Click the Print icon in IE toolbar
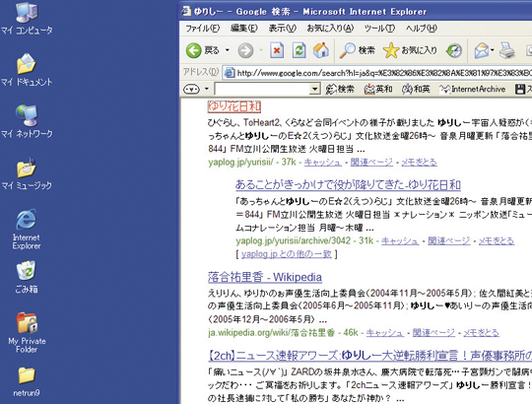 507,50
